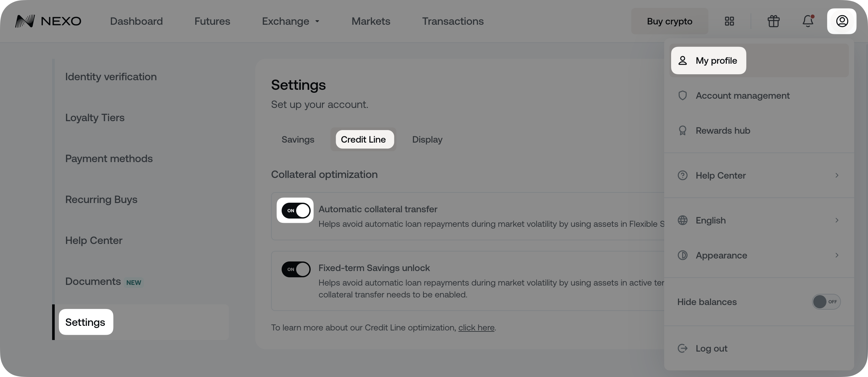Image resolution: width=868 pixels, height=377 pixels.
Task: Turn off Fixed-term Savings unlock toggle
Action: 295,269
